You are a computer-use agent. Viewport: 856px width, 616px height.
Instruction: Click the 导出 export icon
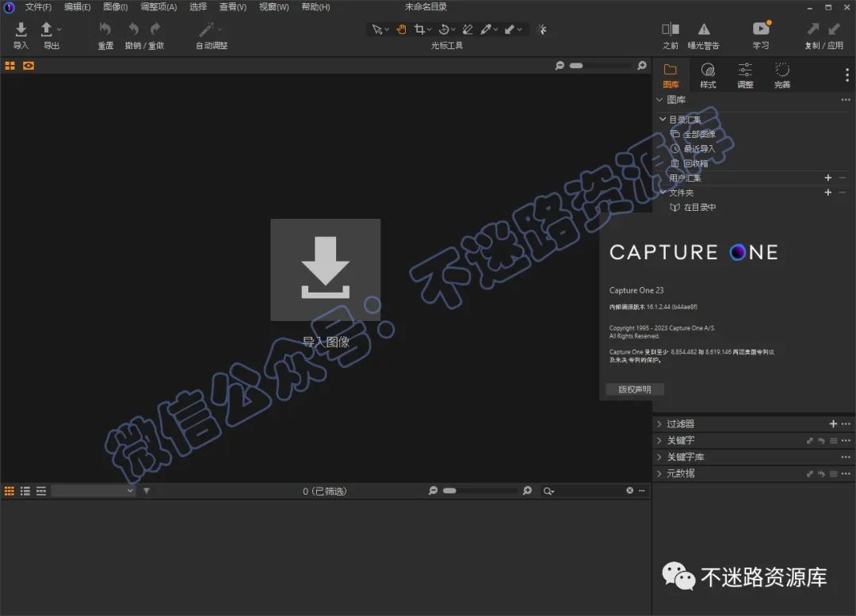47,29
